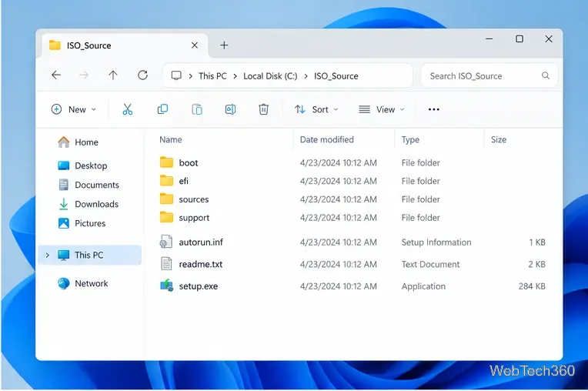Select the setup.exe application icon

pyautogui.click(x=166, y=286)
